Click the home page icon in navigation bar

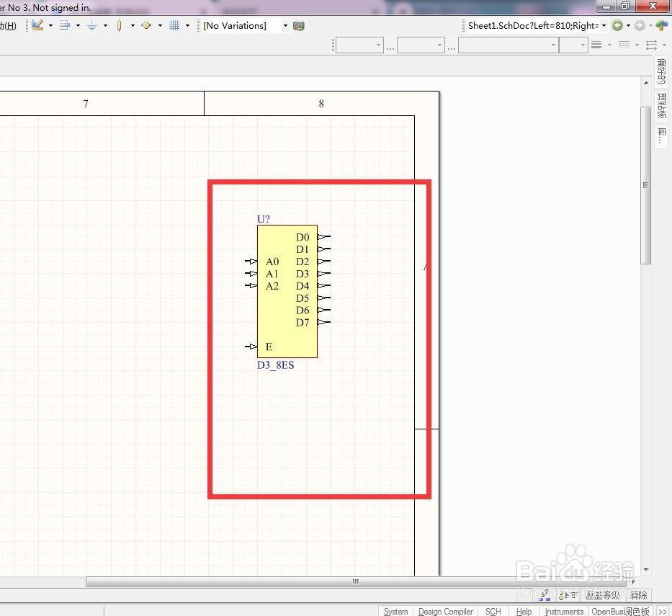tap(661, 26)
